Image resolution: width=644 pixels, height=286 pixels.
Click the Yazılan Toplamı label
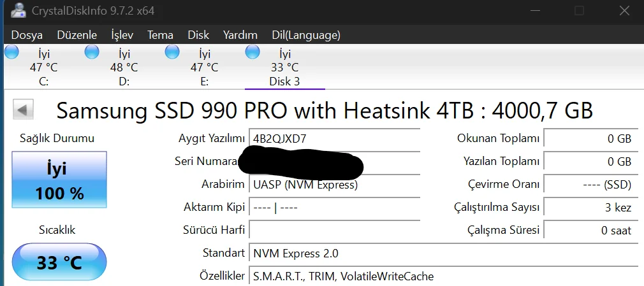click(501, 162)
